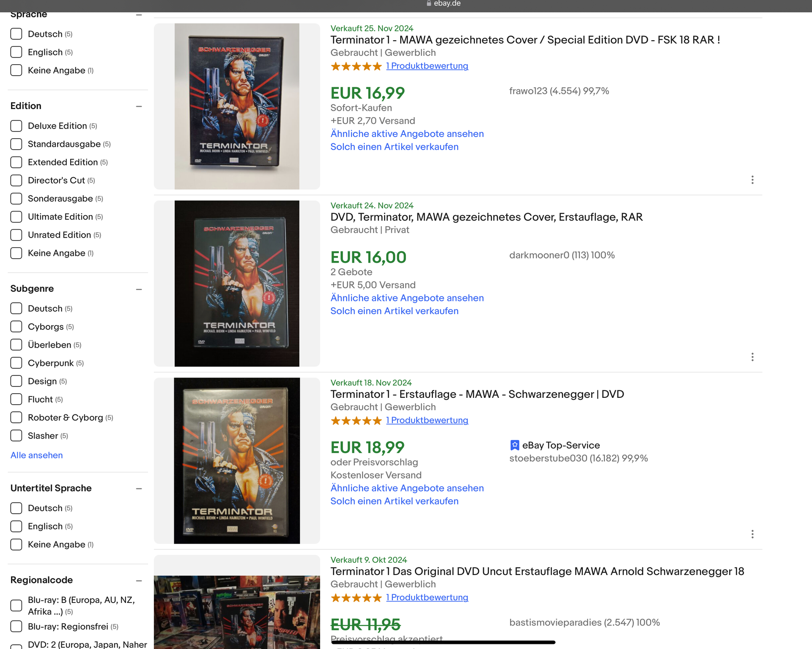Screen dimensions: 812x649
Task: Collapse the Subgenre filter section
Action: click(x=139, y=290)
